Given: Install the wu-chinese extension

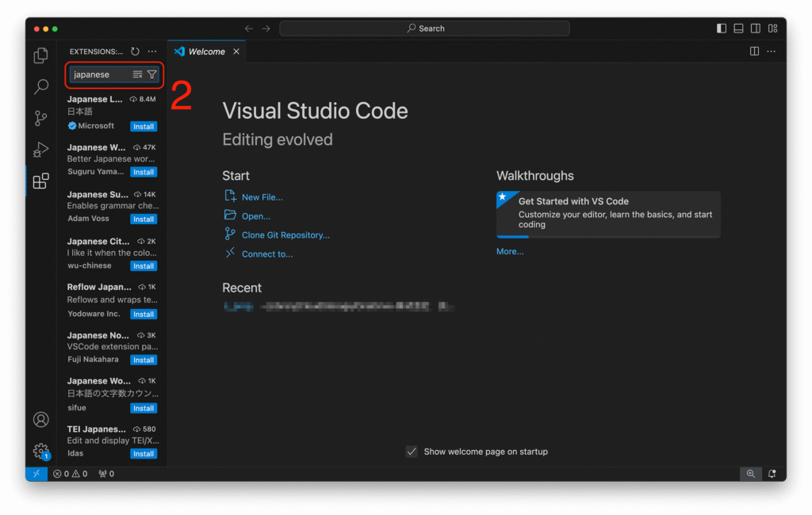Looking at the screenshot, I should coord(144,266).
